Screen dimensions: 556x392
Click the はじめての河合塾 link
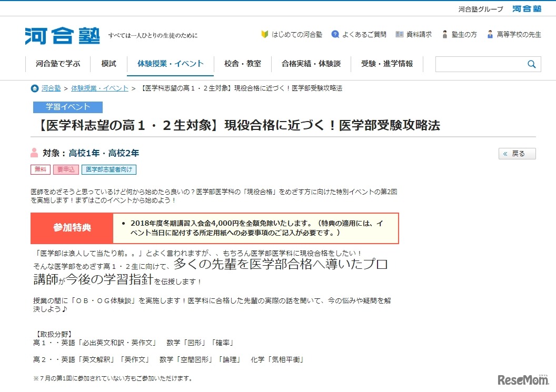[x=297, y=34]
